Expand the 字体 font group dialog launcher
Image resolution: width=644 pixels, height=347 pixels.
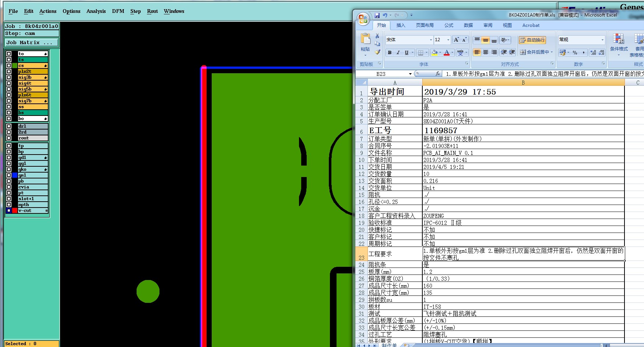(467, 64)
